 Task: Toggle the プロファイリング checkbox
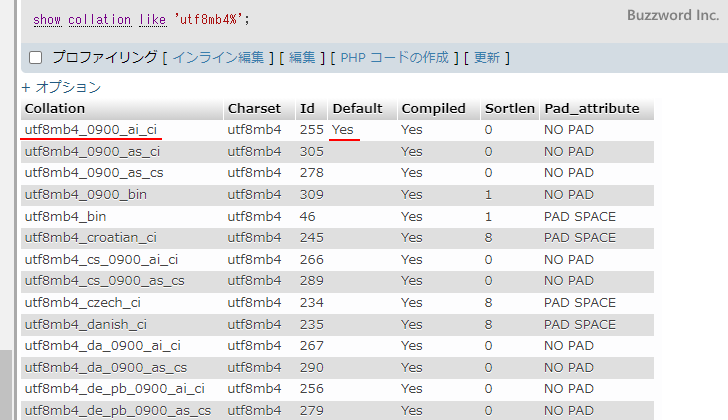point(36,58)
